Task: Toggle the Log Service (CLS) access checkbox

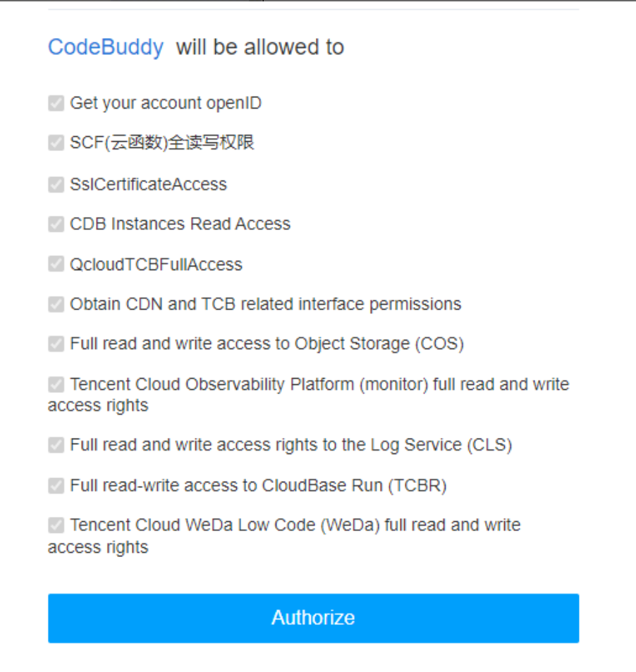Action: click(x=56, y=446)
